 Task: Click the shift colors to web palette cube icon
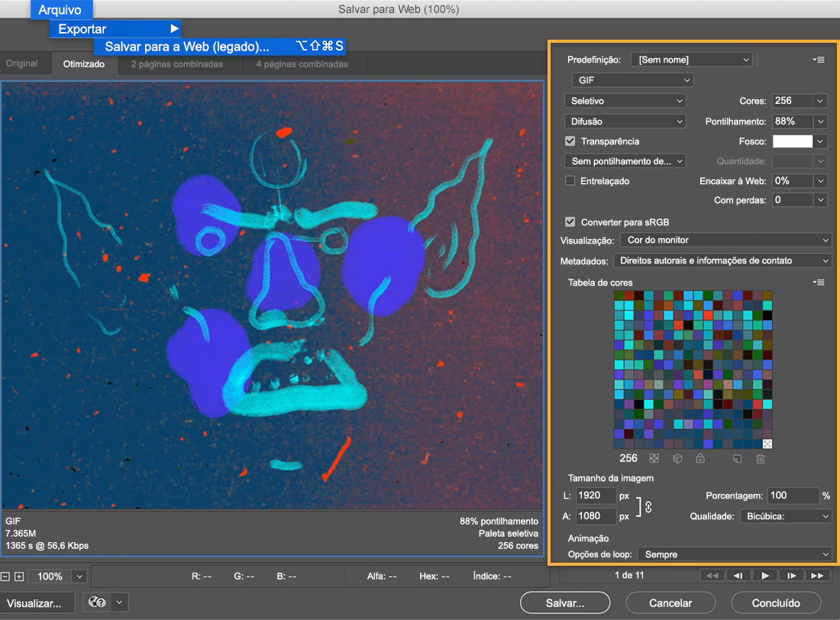coord(677,459)
